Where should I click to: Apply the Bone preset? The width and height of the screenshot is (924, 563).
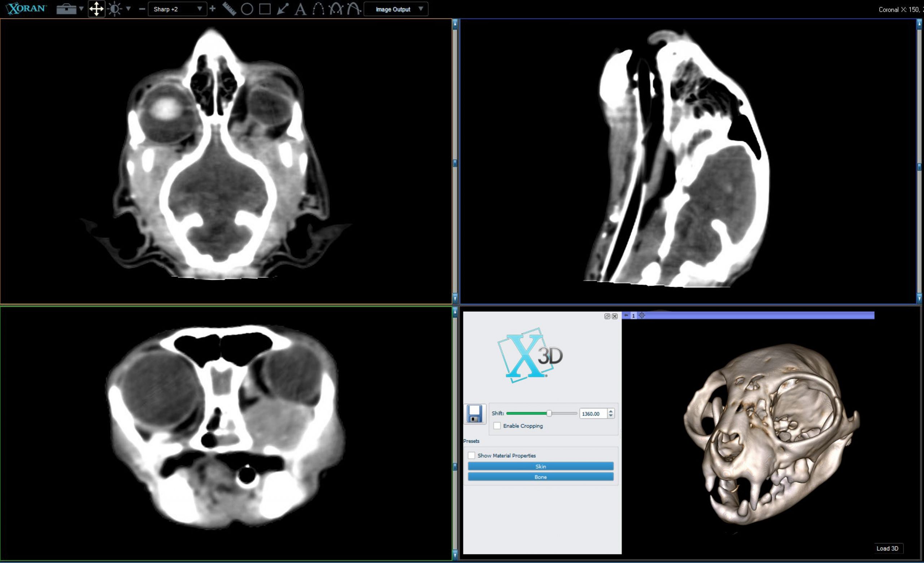point(540,477)
